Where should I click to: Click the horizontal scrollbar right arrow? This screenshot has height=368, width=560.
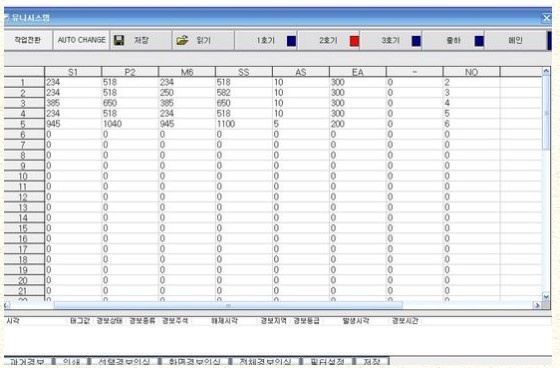coord(537,305)
